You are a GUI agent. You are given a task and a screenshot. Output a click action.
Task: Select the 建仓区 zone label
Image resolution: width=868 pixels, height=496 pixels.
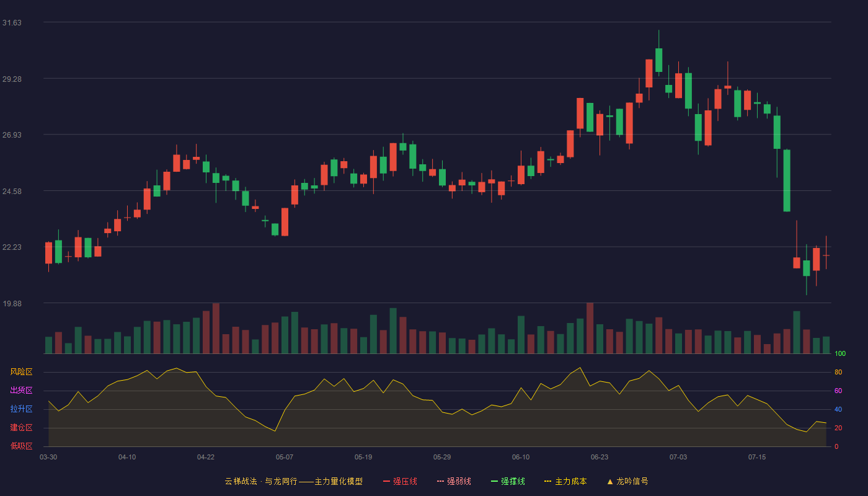pos(21,428)
